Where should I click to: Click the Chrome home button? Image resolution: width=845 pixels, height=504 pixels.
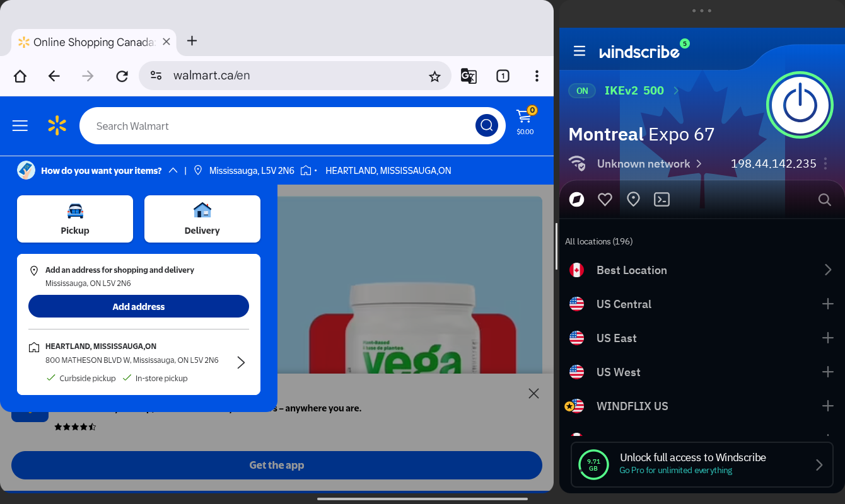click(x=20, y=76)
